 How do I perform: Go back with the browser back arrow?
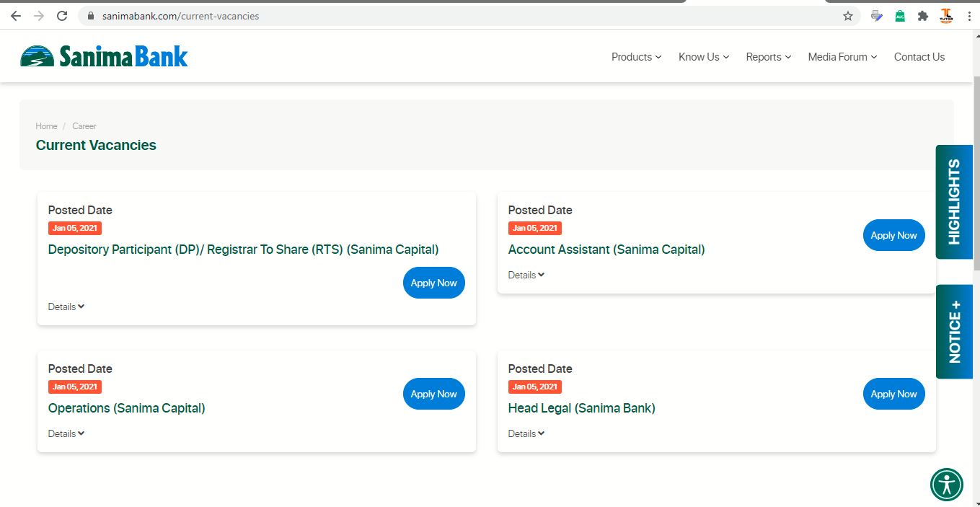pyautogui.click(x=16, y=16)
